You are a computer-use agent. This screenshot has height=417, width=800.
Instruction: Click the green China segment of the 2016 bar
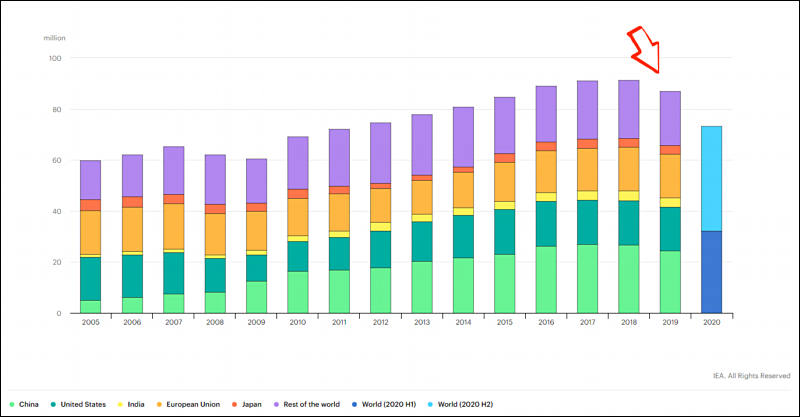[546, 280]
